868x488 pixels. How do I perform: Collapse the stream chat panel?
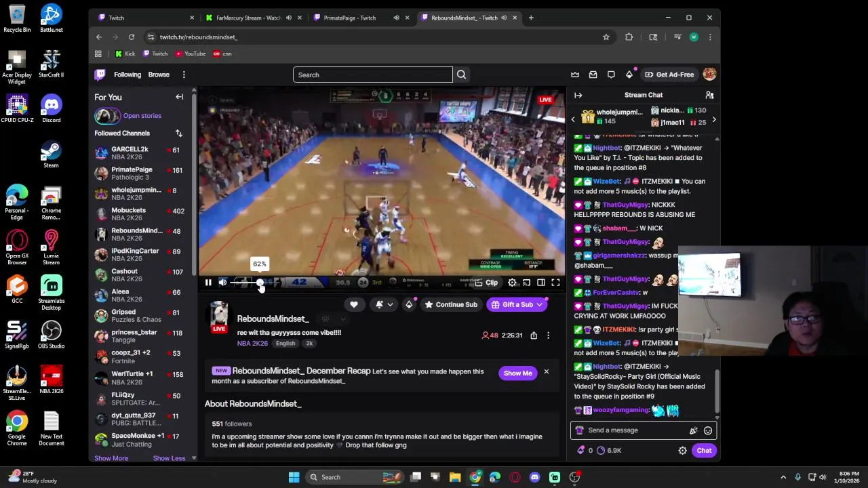click(x=578, y=95)
